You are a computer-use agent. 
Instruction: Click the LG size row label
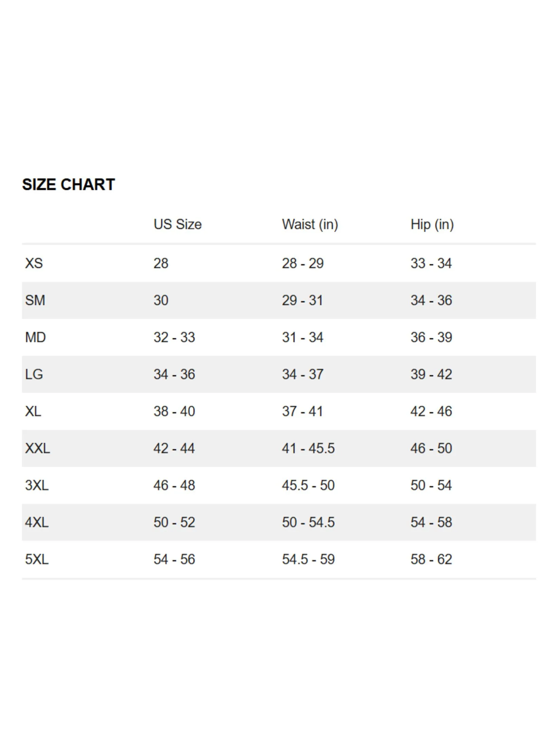click(x=34, y=374)
